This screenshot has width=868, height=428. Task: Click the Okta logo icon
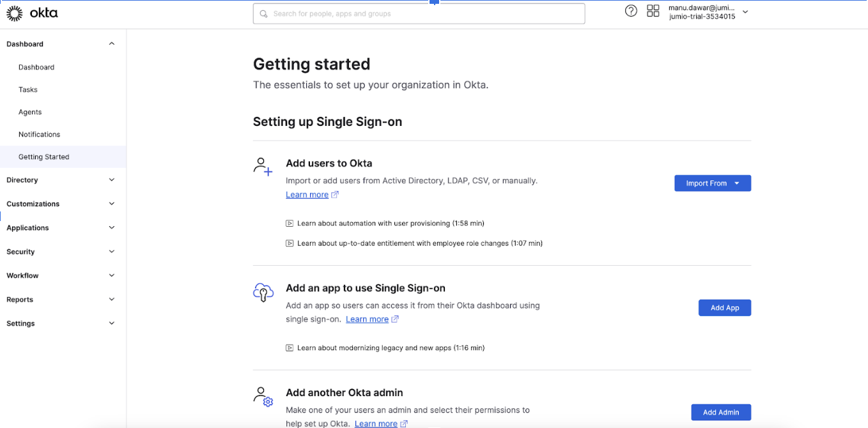pos(15,13)
